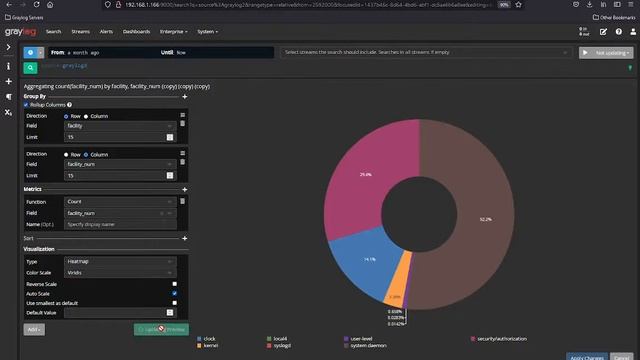
Task: Bookmark page with star icon
Action: click(518, 4)
